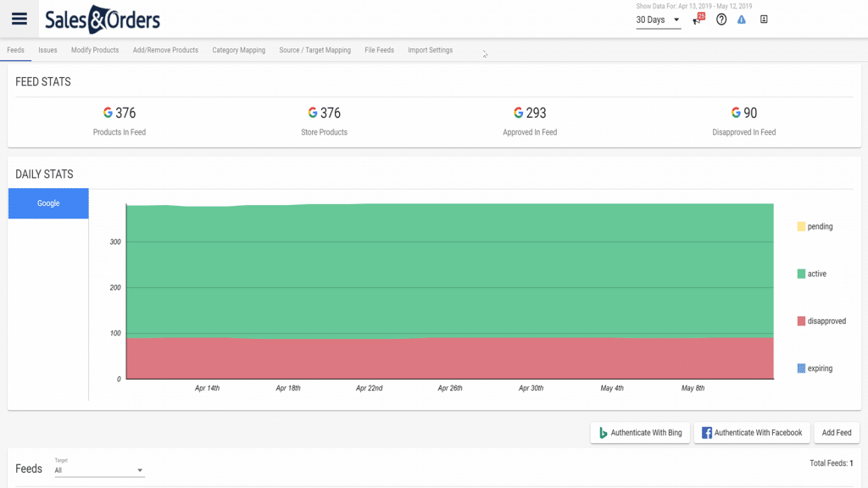Screen dimensions: 868x488
Task: Open the Feeds Target filter dropdown
Action: click(x=98, y=470)
